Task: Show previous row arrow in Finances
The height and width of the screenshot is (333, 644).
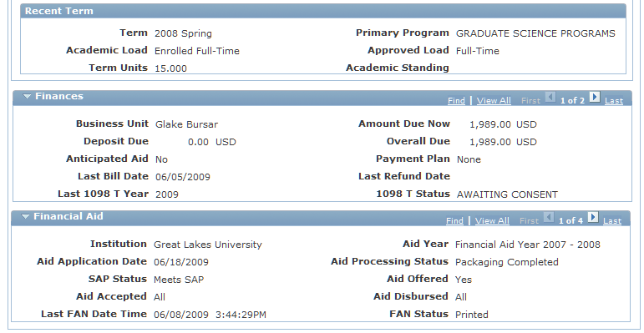Action: point(550,97)
